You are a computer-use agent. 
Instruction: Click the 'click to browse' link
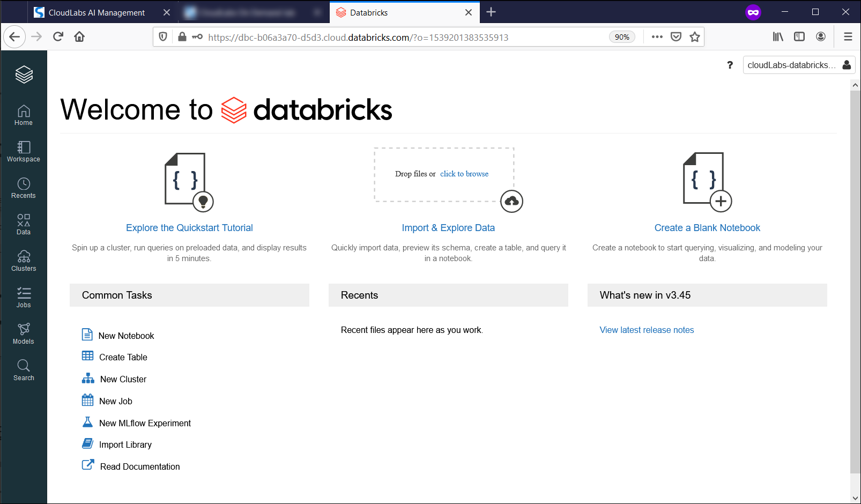pos(464,174)
